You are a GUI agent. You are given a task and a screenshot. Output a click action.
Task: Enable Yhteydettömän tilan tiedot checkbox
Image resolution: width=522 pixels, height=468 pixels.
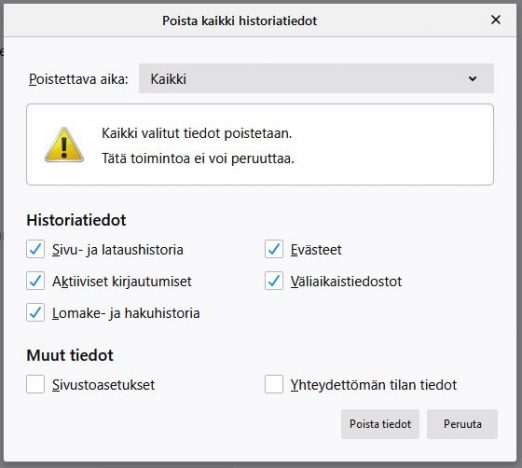coord(274,384)
